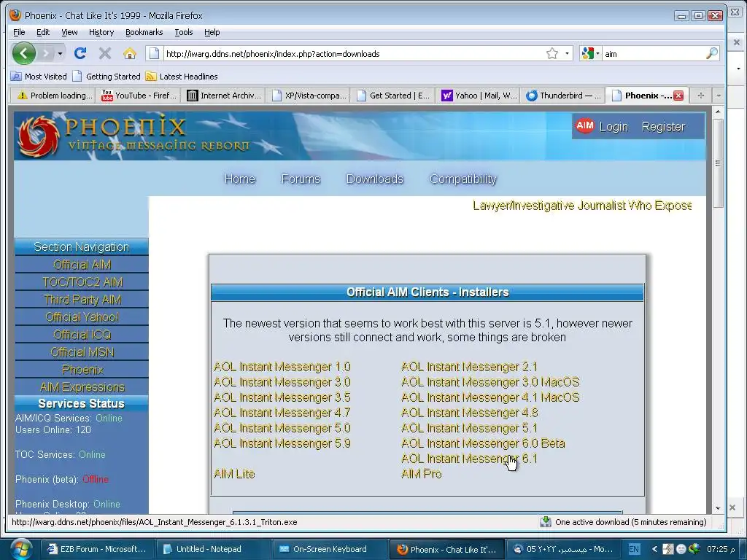The height and width of the screenshot is (560, 747).
Task: Click the page vertical scrollbar thumb
Action: [718, 162]
